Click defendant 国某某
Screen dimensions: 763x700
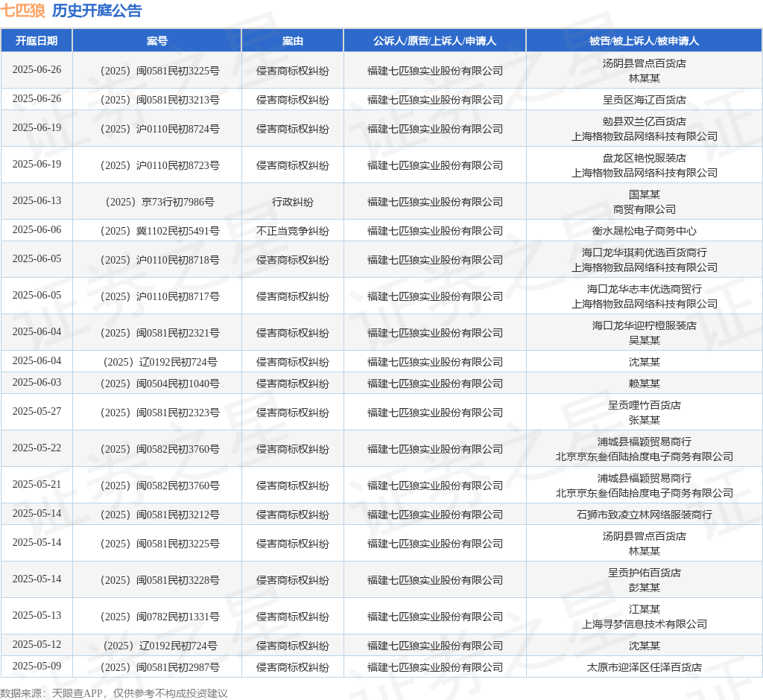pyautogui.click(x=645, y=194)
